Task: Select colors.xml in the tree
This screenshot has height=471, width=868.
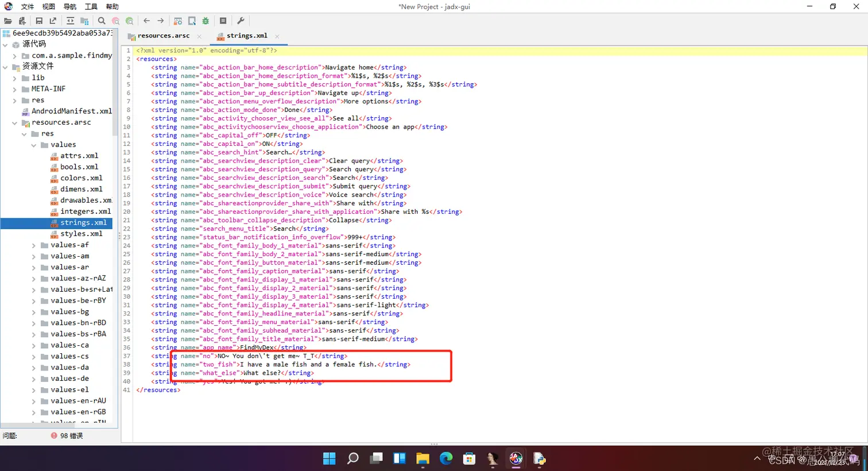Action: [x=82, y=178]
